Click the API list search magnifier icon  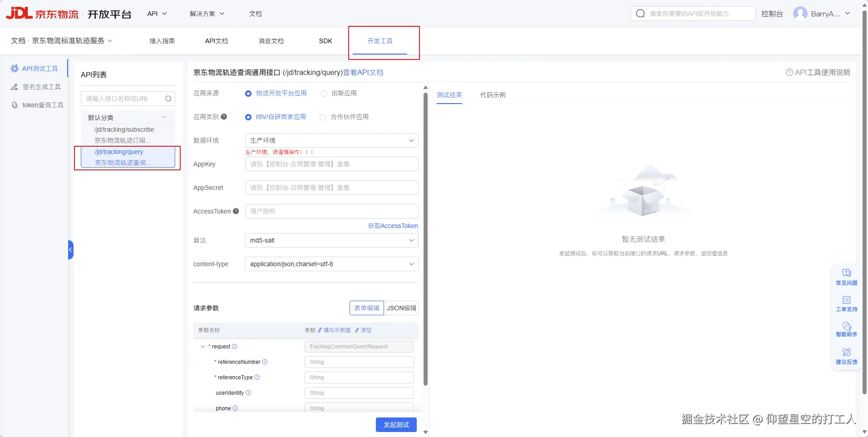[x=168, y=99]
